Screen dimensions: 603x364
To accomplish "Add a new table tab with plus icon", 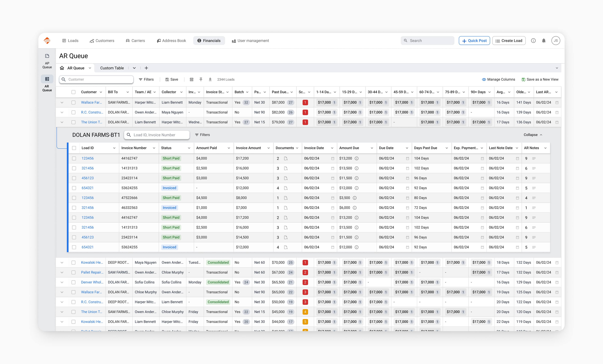I will click(x=146, y=68).
